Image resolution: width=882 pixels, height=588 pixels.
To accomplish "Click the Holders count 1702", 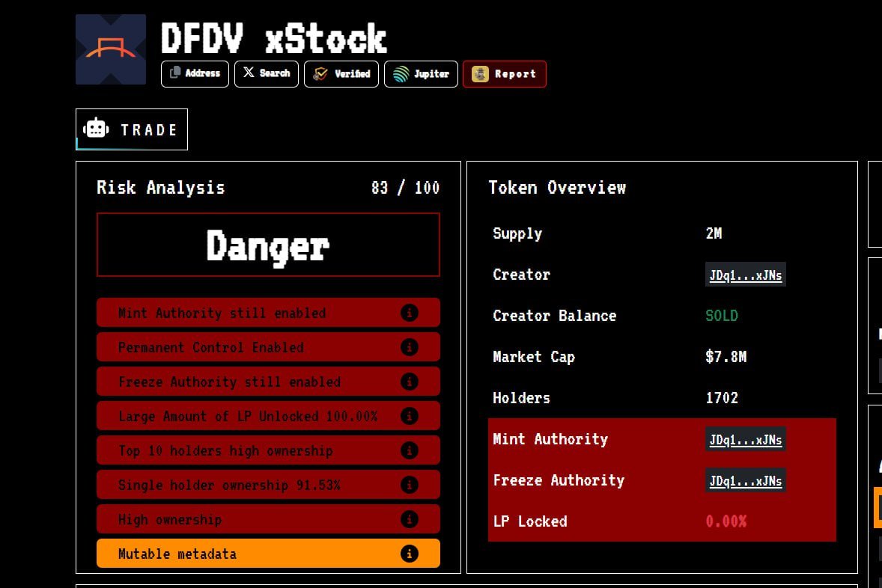I will (x=722, y=398).
